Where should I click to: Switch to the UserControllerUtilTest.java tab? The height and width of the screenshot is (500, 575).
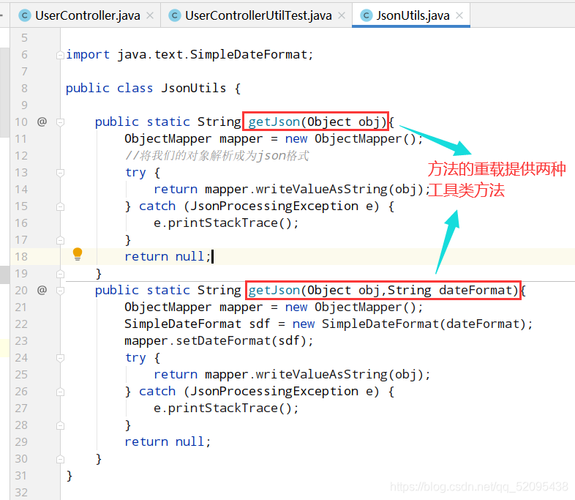click(x=258, y=15)
